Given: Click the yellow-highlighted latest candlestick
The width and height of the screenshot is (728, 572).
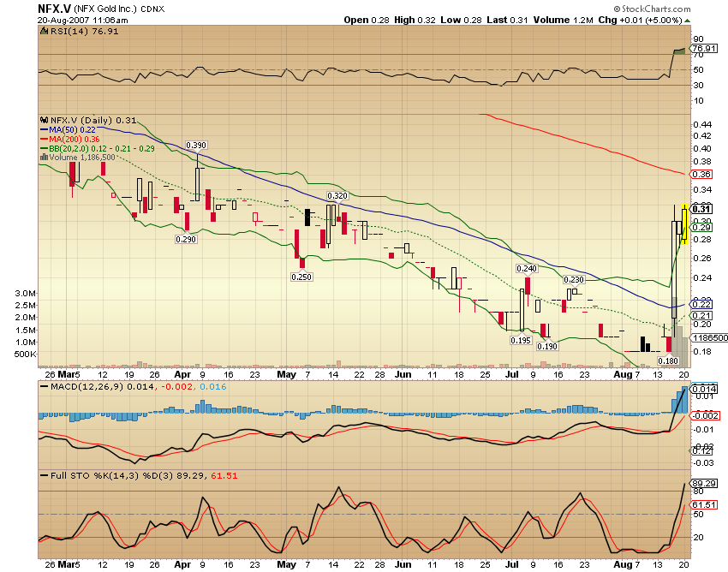Looking at the screenshot, I should coord(684,223).
